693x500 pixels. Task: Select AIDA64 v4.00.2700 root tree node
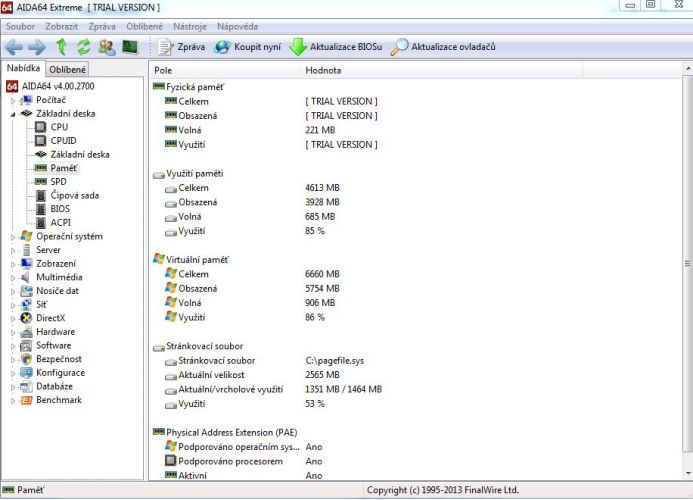click(x=50, y=86)
